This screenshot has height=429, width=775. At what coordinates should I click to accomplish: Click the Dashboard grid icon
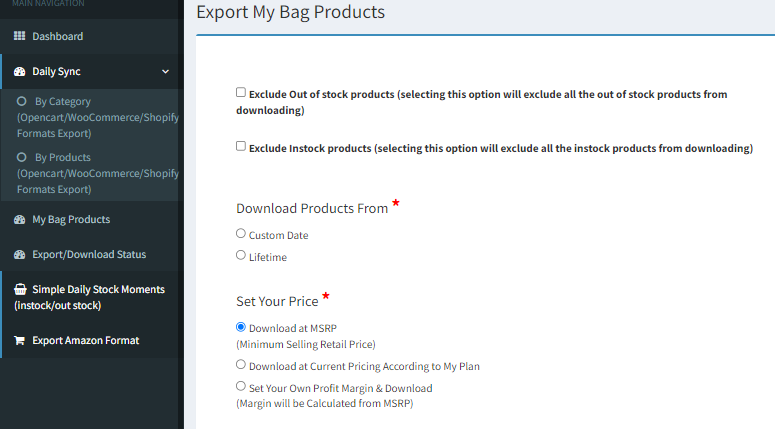point(19,36)
